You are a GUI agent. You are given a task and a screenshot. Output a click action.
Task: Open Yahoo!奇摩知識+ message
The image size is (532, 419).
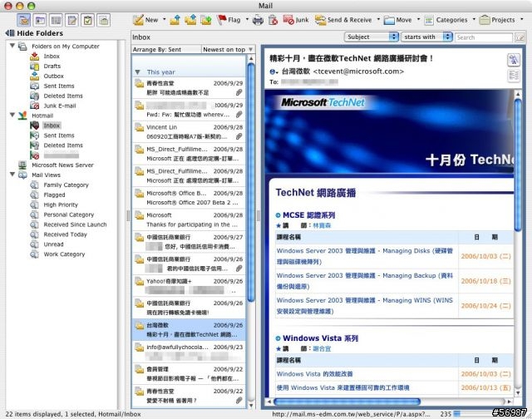(x=189, y=286)
